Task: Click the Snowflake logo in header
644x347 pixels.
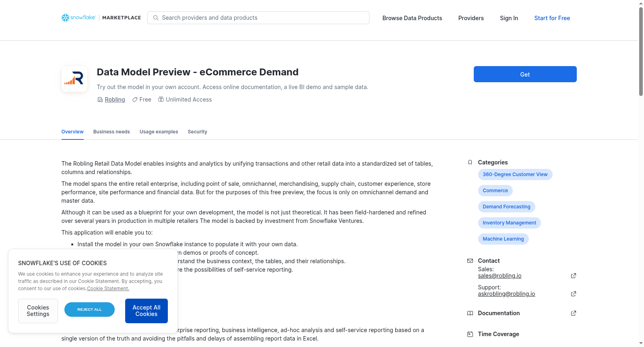Action: [x=78, y=18]
